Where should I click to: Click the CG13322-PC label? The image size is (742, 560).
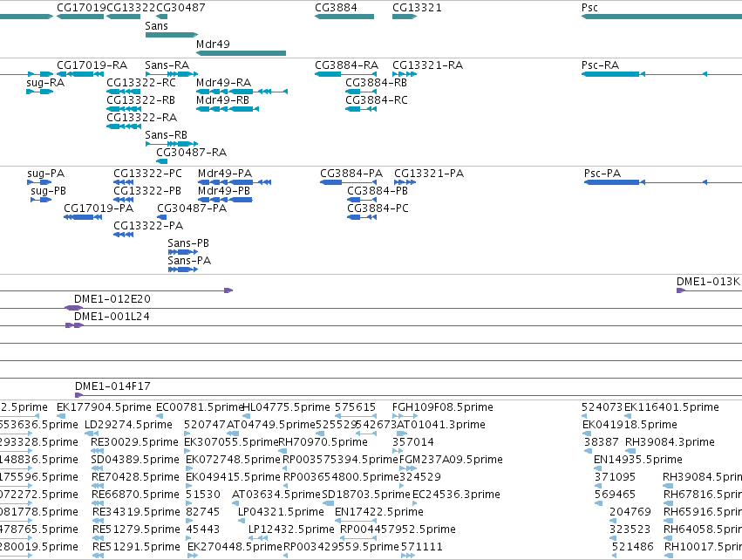[147, 174]
